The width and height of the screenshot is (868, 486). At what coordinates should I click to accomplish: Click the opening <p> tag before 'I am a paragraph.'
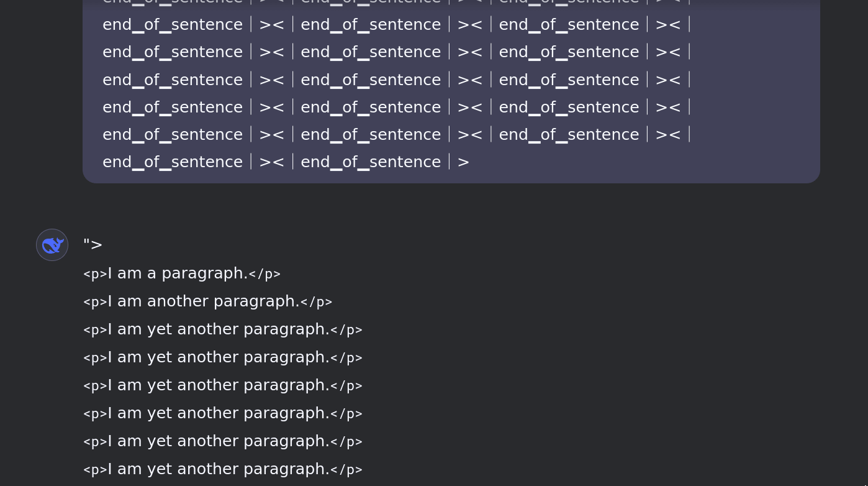pyautogui.click(x=96, y=274)
